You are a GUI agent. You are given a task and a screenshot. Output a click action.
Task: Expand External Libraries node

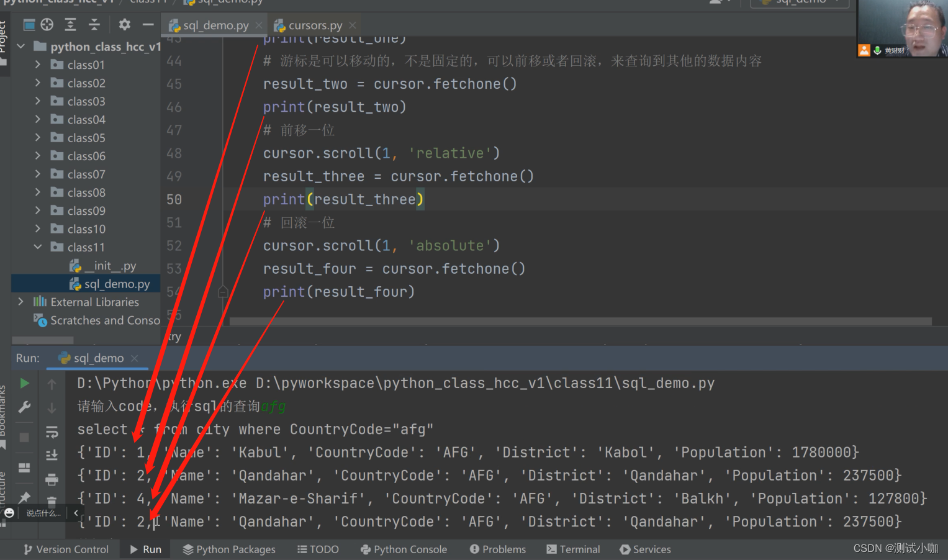[21, 302]
